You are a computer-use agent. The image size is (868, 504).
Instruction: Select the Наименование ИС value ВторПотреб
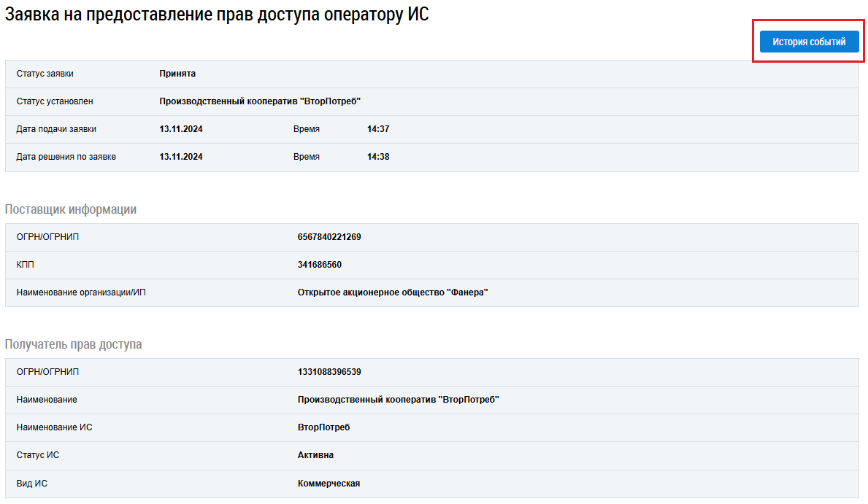[323, 427]
